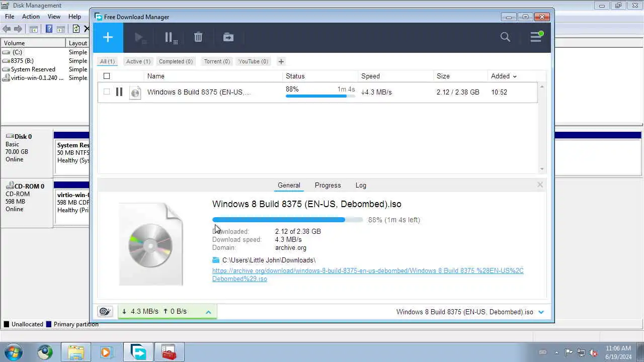Close the download details panel
The width and height of the screenshot is (644, 362).
pos(540,185)
